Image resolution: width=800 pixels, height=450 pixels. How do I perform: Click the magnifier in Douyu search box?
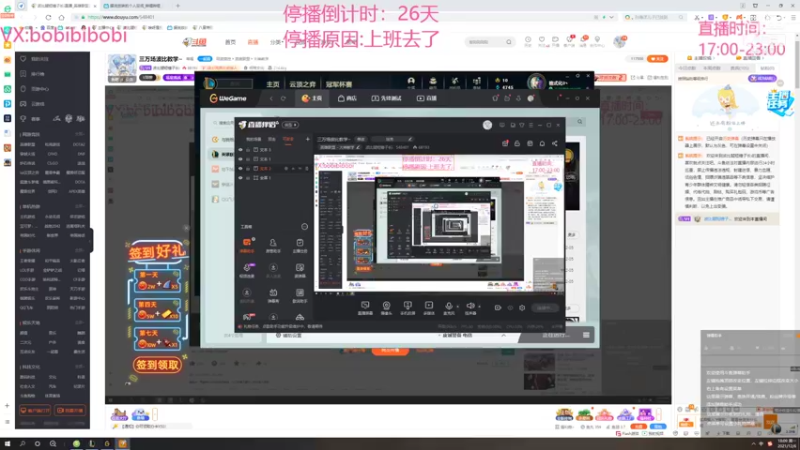coord(509,42)
